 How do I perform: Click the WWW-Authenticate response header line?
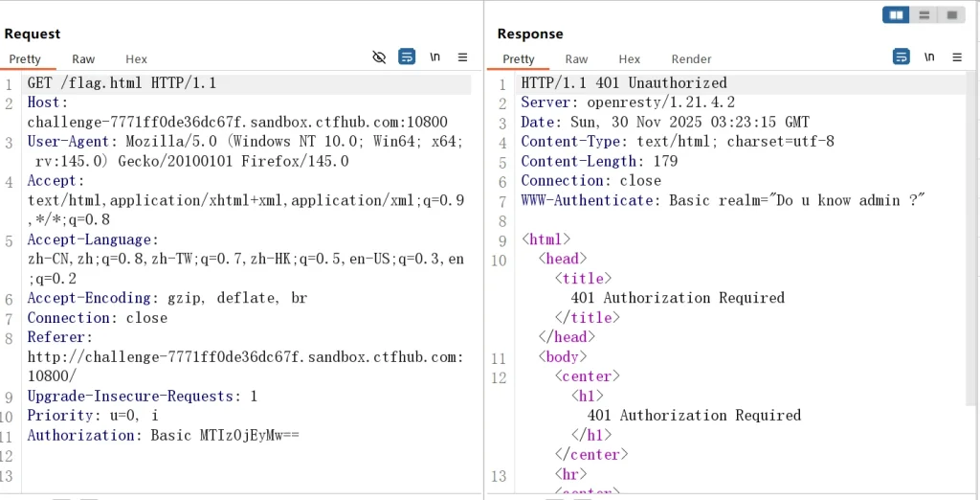point(723,200)
